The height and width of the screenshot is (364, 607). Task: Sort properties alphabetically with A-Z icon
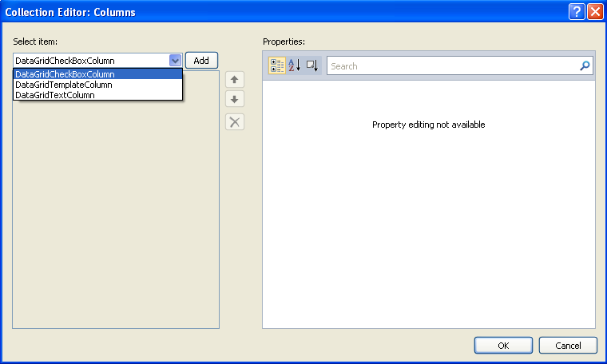point(294,65)
